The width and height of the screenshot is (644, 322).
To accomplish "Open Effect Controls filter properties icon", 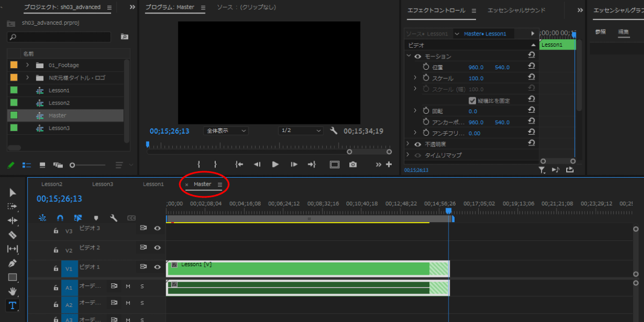I will 542,170.
